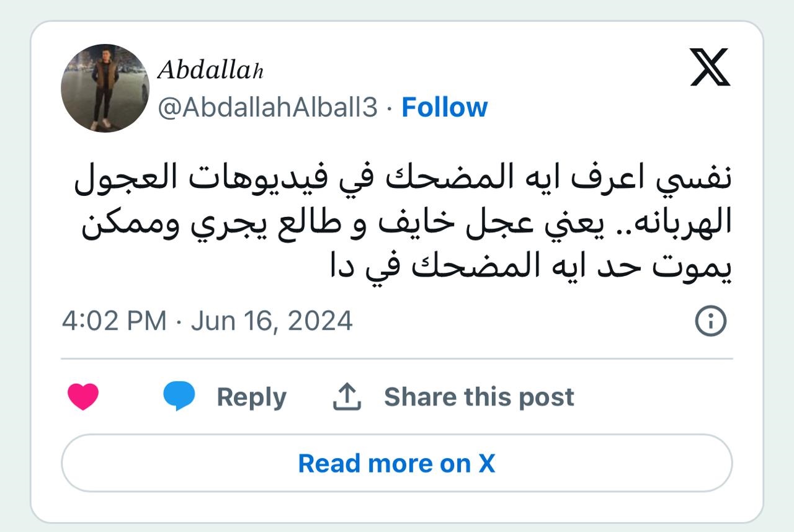
Task: Open Abdallah's round profile photo
Action: coord(105,88)
